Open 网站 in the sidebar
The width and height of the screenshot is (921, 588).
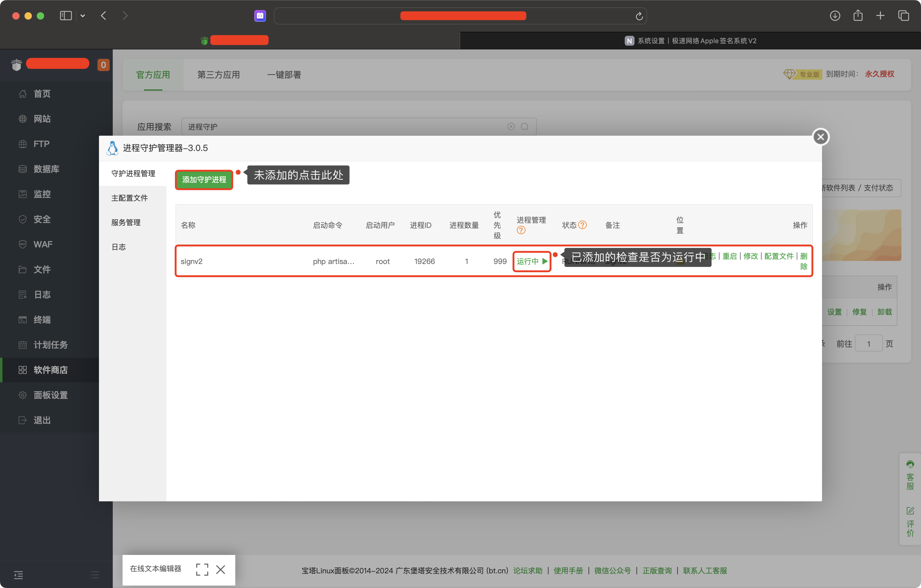[42, 119]
